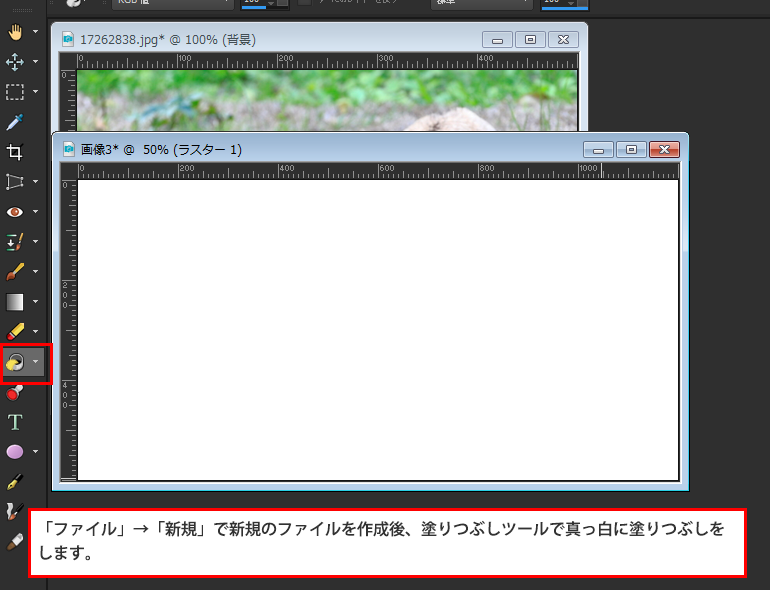Select the Pen tool
The height and width of the screenshot is (590, 770).
point(15,482)
